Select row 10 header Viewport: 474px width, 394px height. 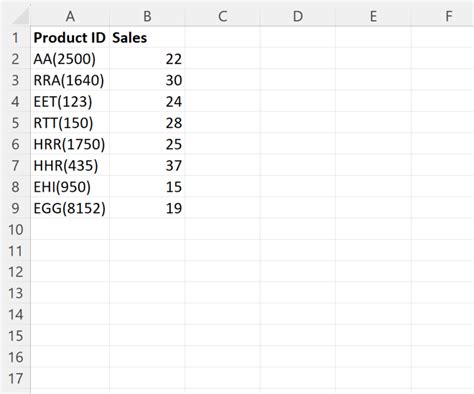[x=15, y=229]
